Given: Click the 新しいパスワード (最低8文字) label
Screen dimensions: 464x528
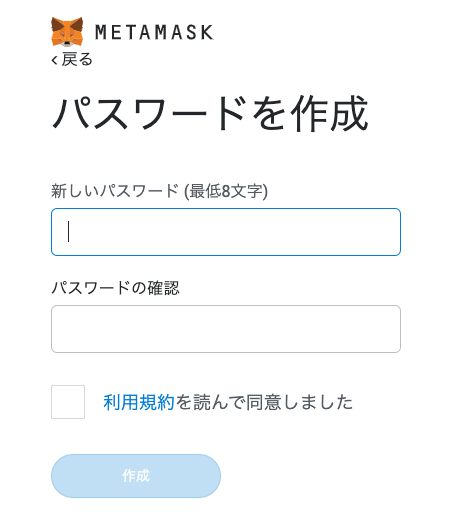Looking at the screenshot, I should coord(160,191).
